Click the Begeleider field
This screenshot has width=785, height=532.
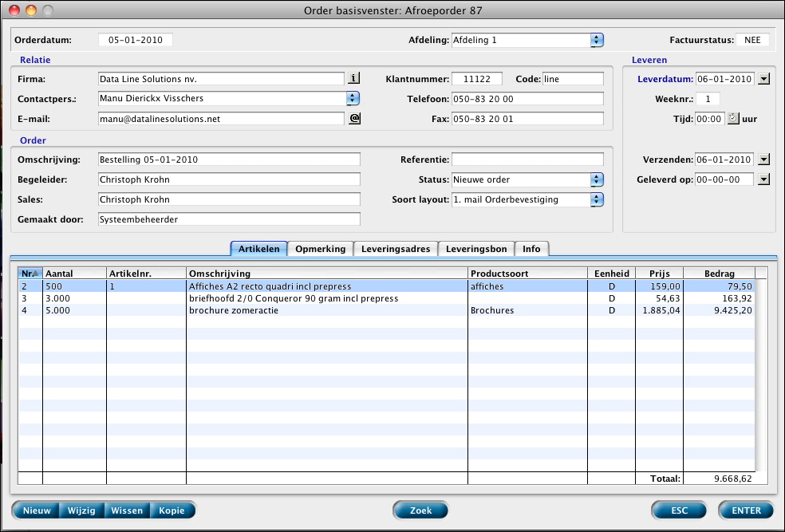[229, 179]
